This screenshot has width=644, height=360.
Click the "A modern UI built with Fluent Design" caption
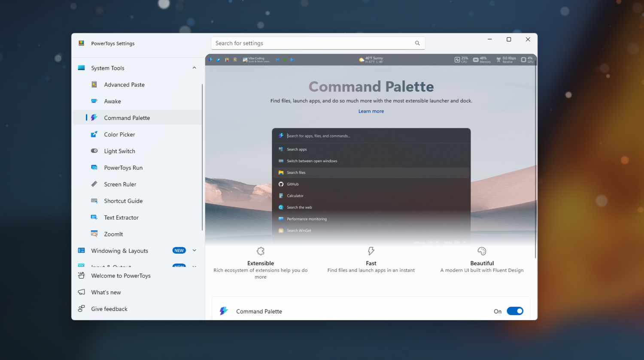(x=482, y=270)
